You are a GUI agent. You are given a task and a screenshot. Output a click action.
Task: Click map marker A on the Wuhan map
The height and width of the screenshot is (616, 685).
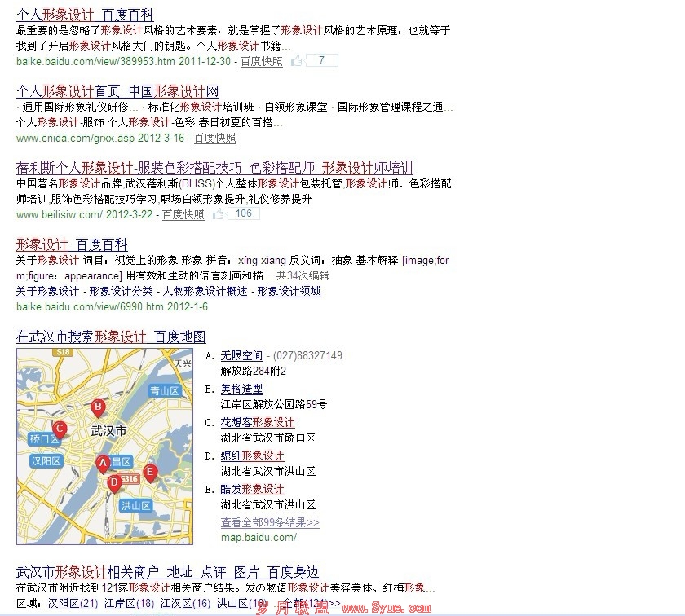103,464
